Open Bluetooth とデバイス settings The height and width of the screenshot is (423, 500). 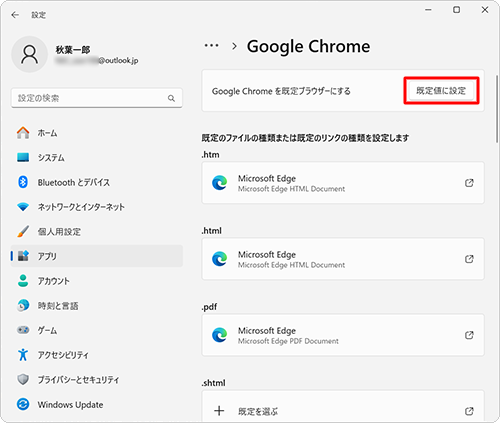point(97,182)
